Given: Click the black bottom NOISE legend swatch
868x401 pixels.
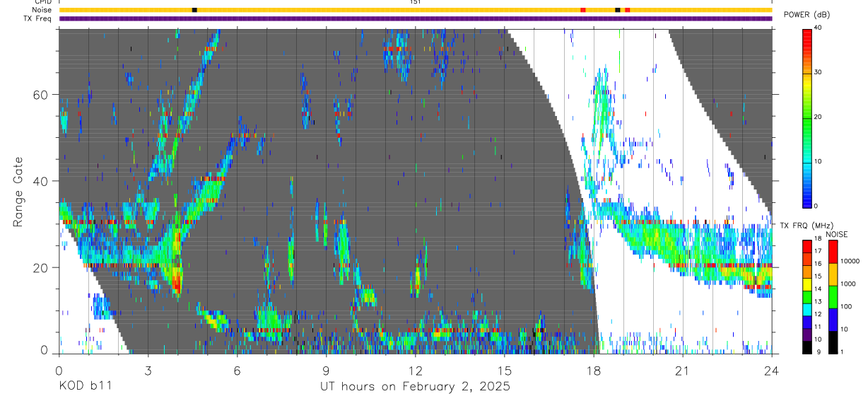Looking at the screenshot, I should 833,342.
